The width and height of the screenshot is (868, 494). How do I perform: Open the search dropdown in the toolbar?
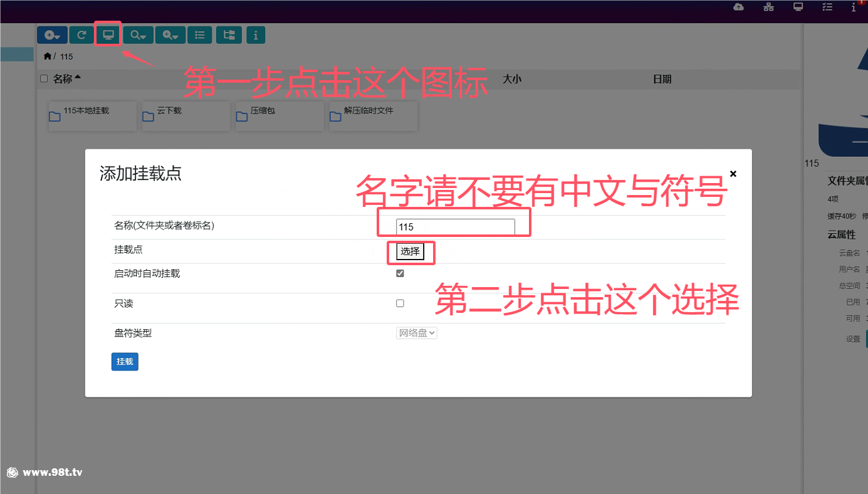(139, 35)
